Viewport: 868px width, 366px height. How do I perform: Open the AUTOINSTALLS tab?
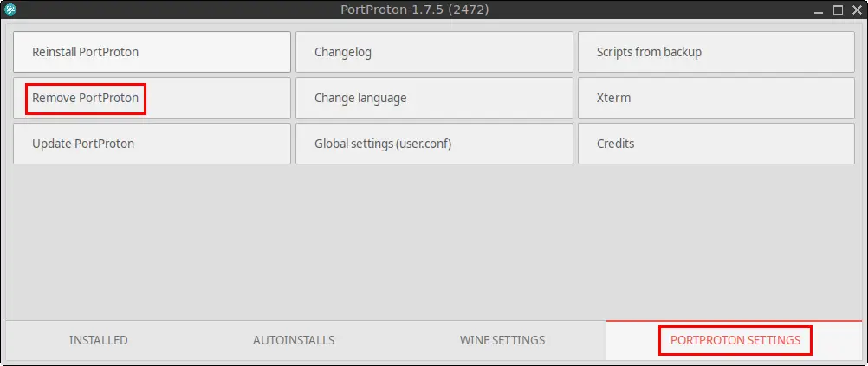(x=294, y=340)
